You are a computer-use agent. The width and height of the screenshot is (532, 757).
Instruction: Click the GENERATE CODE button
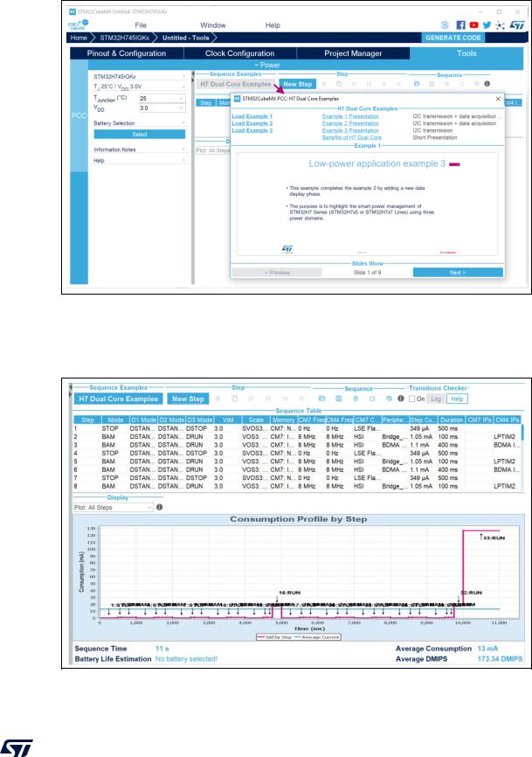(453, 38)
